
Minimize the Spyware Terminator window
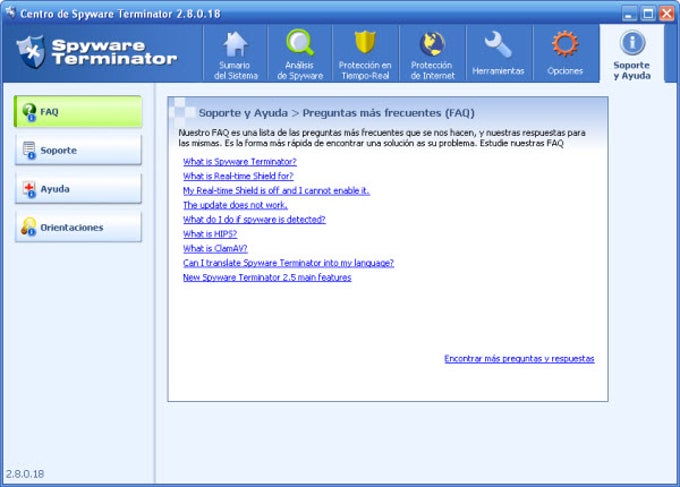(629, 13)
